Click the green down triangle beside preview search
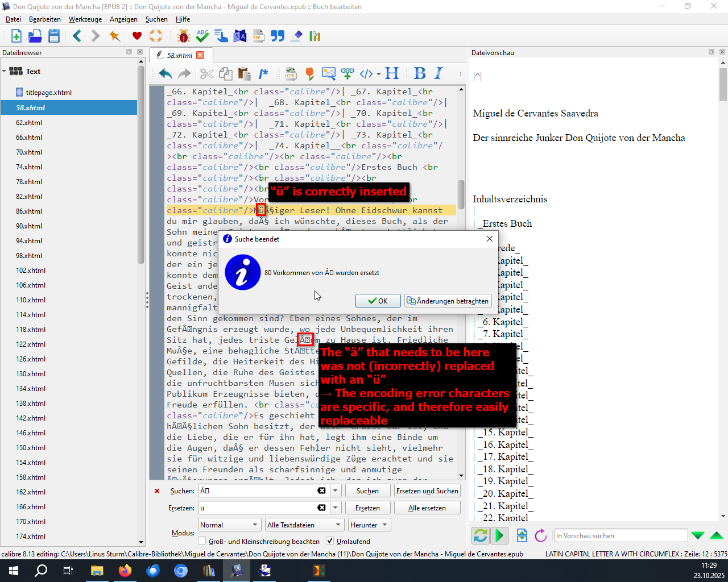 pyautogui.click(x=698, y=535)
